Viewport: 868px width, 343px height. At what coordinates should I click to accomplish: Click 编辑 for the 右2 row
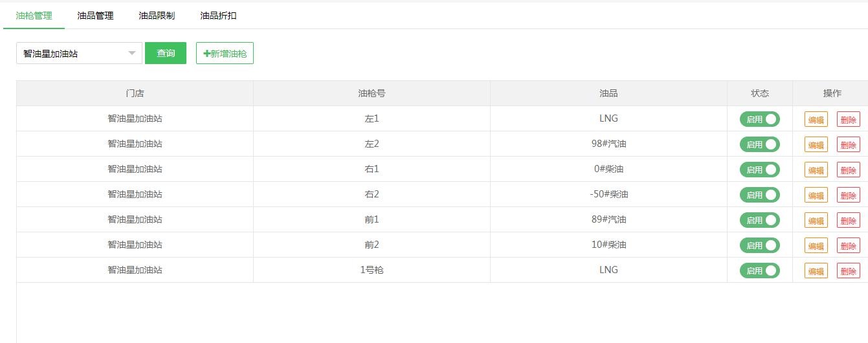point(816,195)
